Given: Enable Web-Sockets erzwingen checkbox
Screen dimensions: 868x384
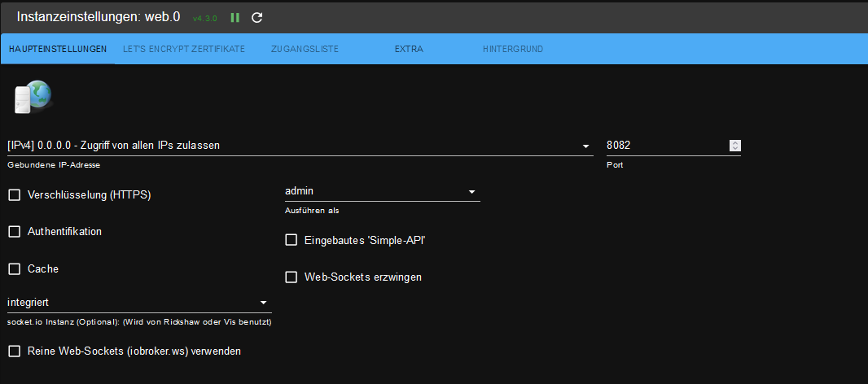Looking at the screenshot, I should click(292, 277).
